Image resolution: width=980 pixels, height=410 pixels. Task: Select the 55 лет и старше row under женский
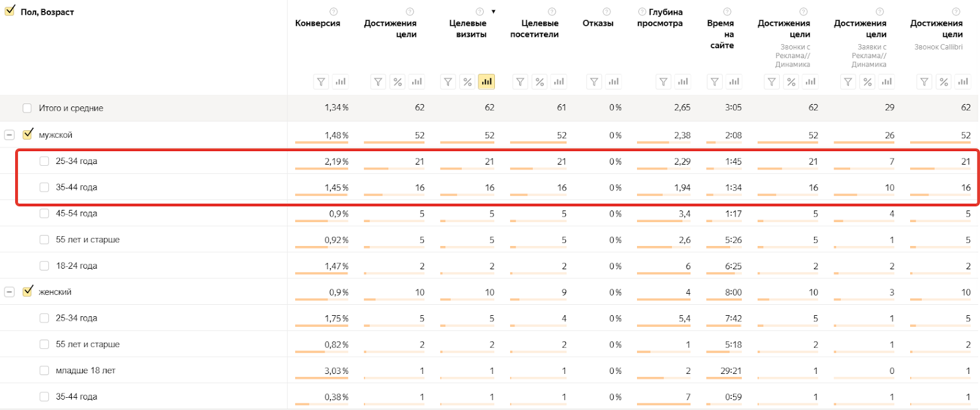[x=44, y=344]
